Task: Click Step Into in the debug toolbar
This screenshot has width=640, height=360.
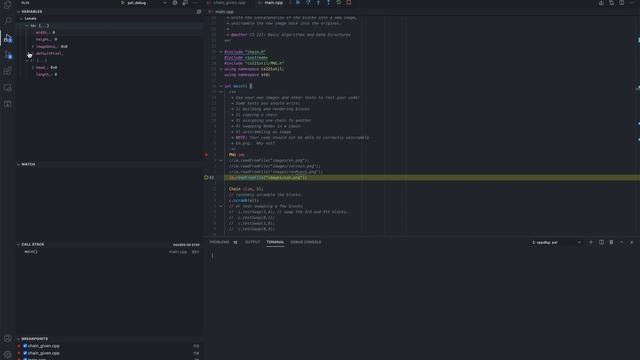Action: pyautogui.click(x=318, y=2)
